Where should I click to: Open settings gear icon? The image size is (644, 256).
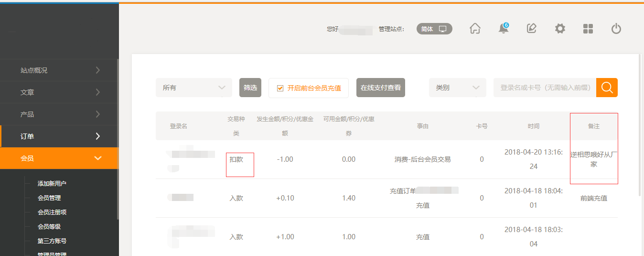560,29
